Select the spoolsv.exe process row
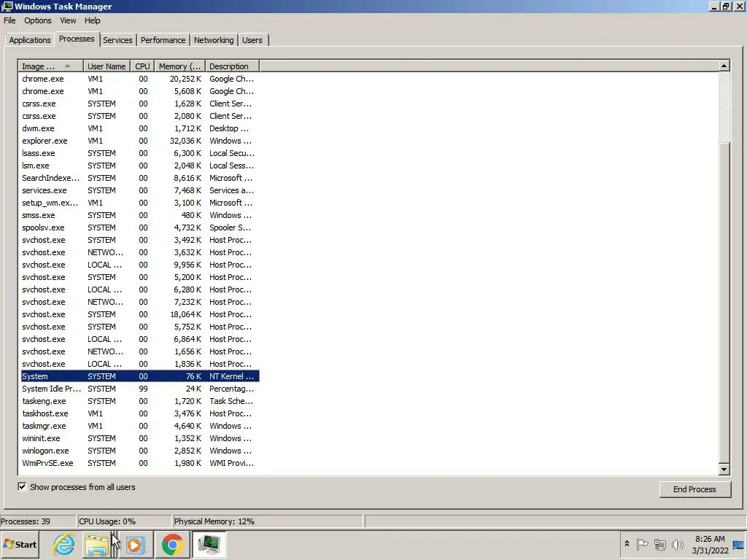 (x=140, y=227)
